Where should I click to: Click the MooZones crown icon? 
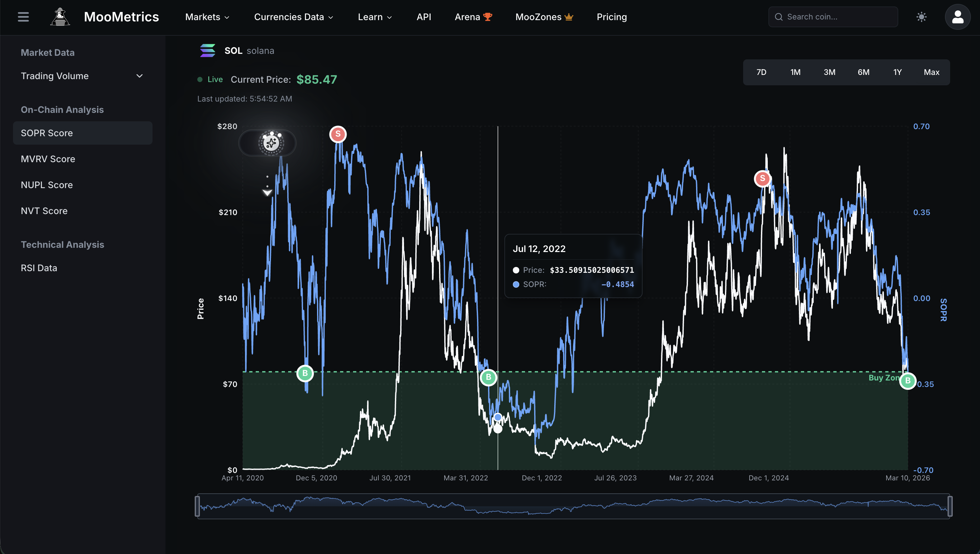[x=569, y=17]
